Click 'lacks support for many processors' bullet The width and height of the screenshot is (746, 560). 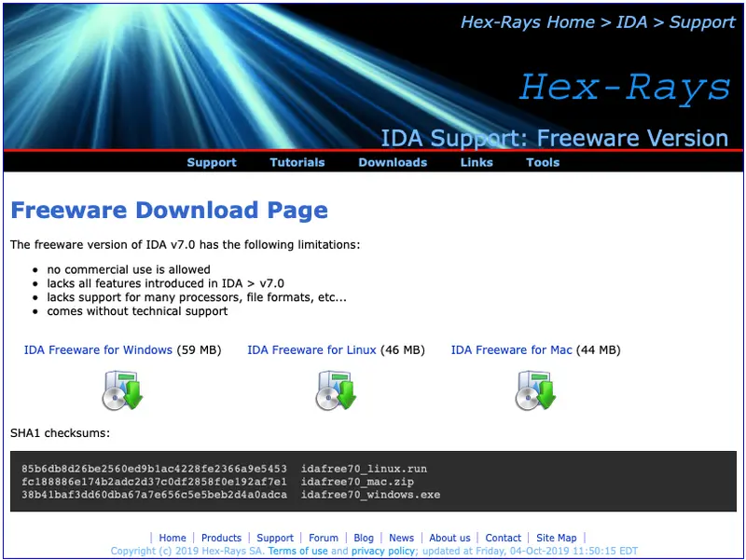pos(197,297)
